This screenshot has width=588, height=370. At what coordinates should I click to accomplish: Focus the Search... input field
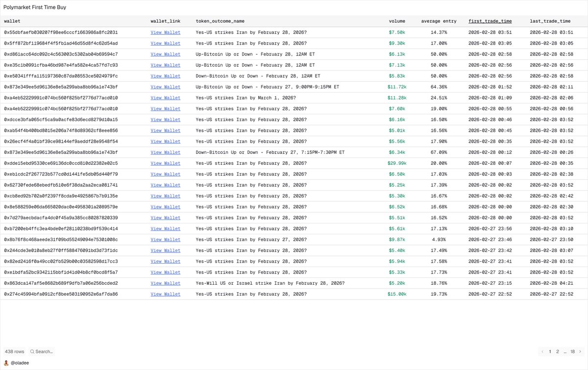tap(44, 351)
